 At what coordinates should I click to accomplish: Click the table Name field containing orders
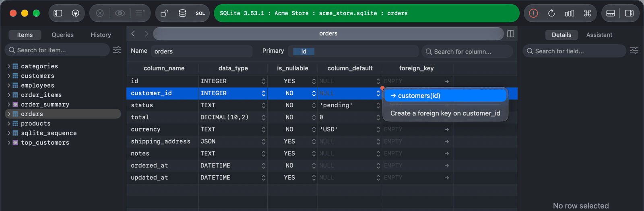click(x=202, y=51)
